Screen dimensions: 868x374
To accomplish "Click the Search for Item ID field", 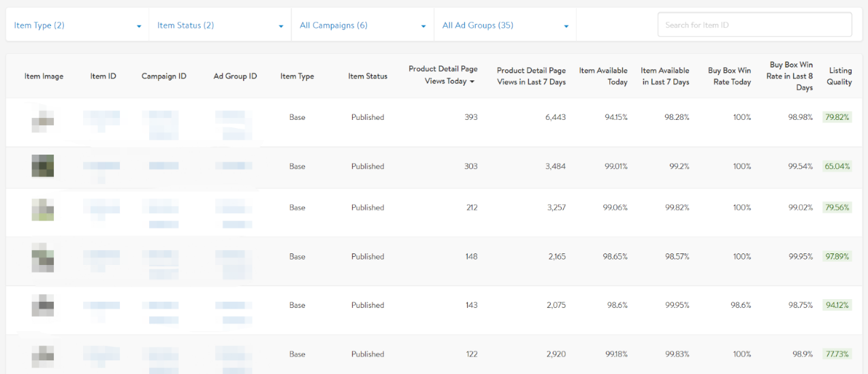I will coord(754,25).
